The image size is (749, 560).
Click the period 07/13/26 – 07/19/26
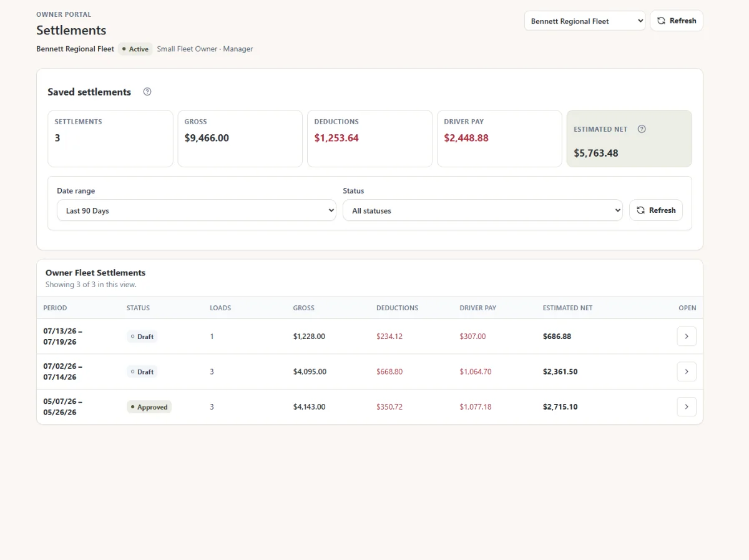(62, 336)
